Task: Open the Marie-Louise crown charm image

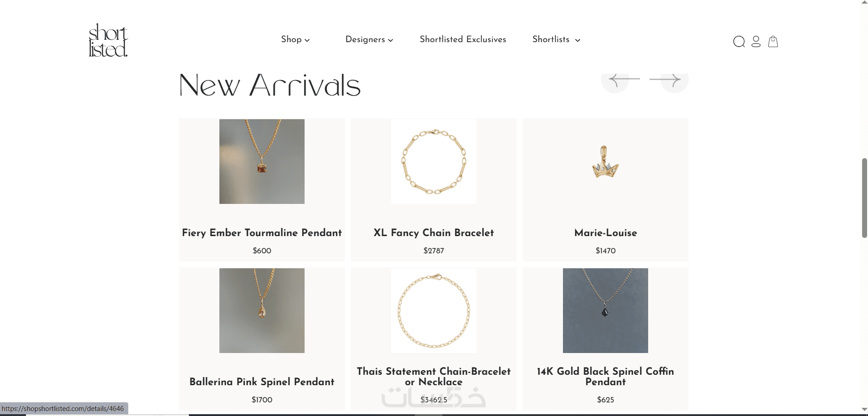Action: pyautogui.click(x=606, y=162)
